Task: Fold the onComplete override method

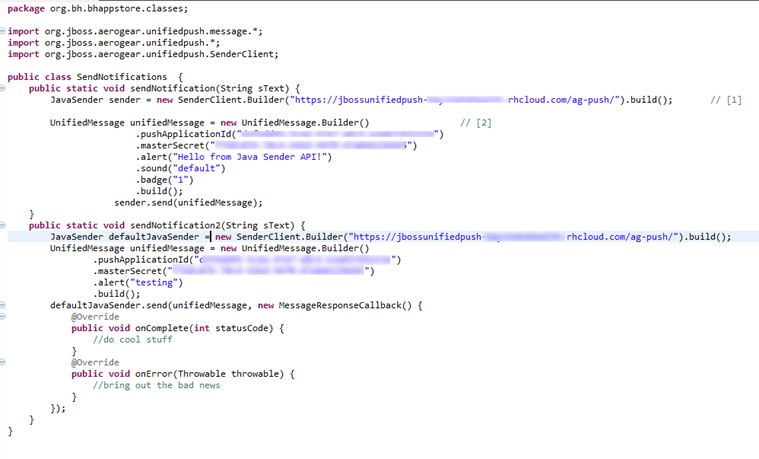Action: [3, 317]
